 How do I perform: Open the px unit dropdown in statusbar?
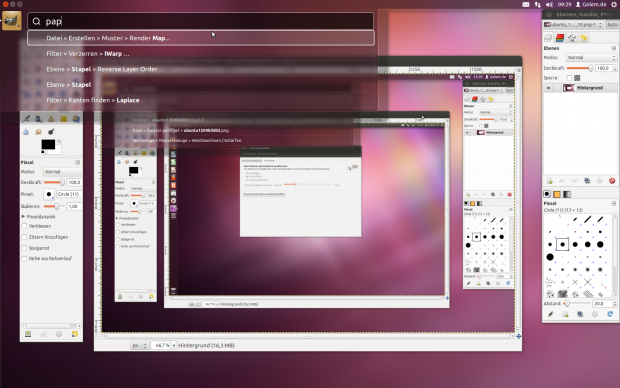(x=140, y=345)
